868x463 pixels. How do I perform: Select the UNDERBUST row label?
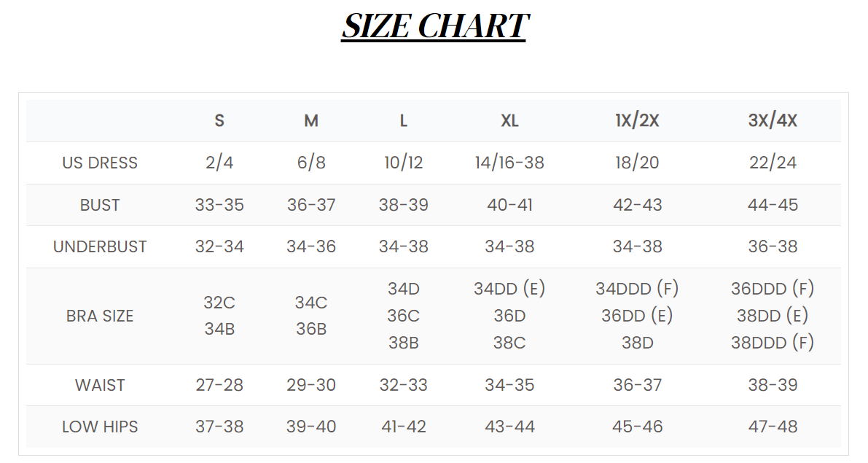(x=100, y=246)
